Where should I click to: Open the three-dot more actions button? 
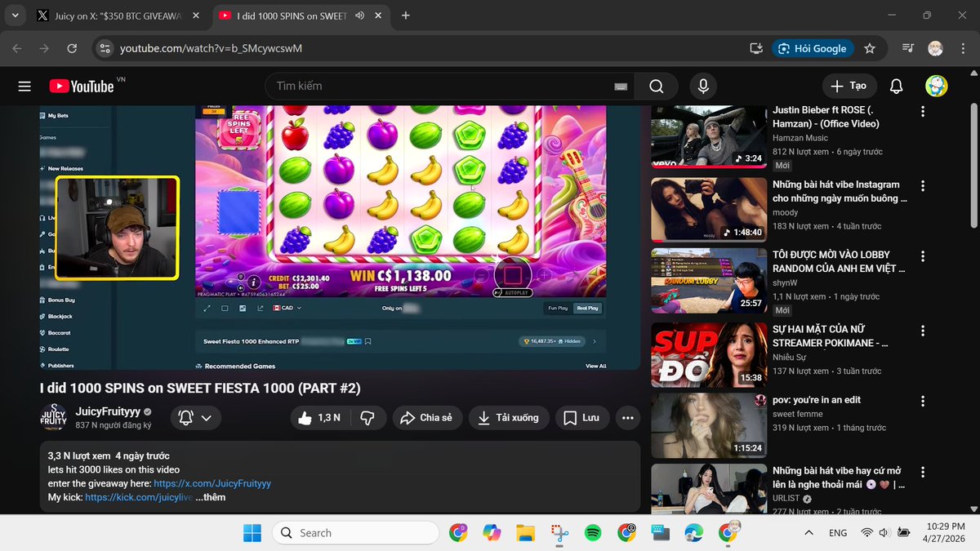(627, 417)
